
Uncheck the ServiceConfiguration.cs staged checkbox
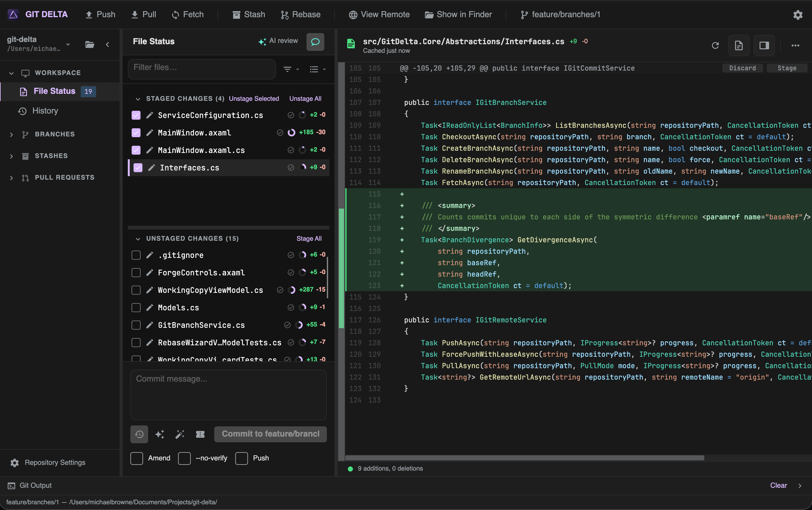tap(136, 115)
